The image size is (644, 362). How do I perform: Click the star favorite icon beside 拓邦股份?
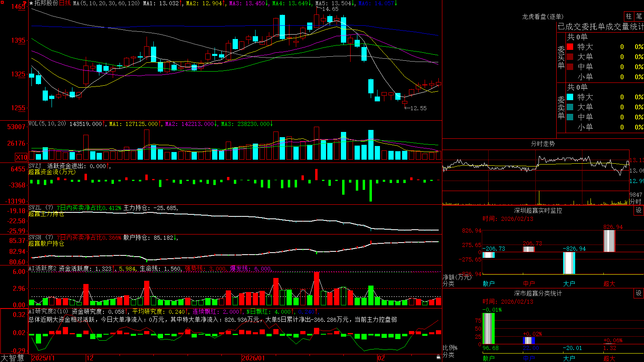click(x=31, y=3)
